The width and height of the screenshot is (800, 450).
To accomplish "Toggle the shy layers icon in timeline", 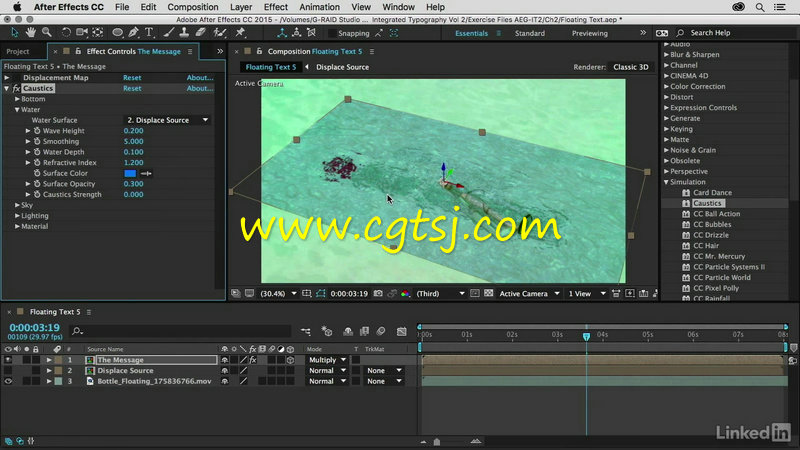I will tap(348, 332).
